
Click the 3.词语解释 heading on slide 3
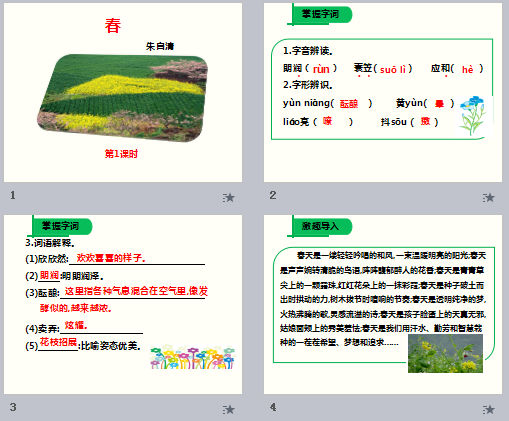[x=50, y=243]
